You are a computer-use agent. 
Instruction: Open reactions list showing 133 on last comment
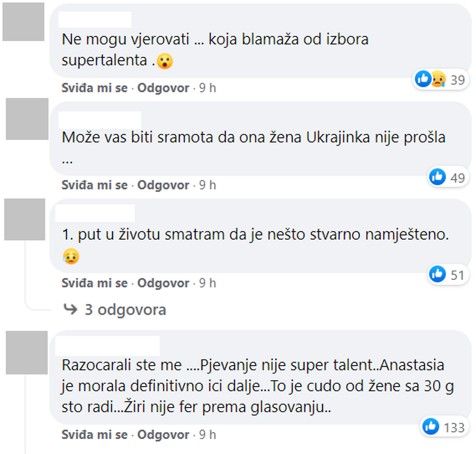click(452, 428)
